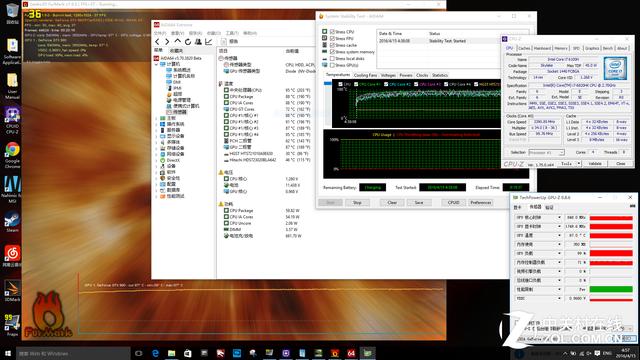The image size is (640, 360).
Task: Enable the Stress local disks checkbox
Action: [332, 58]
